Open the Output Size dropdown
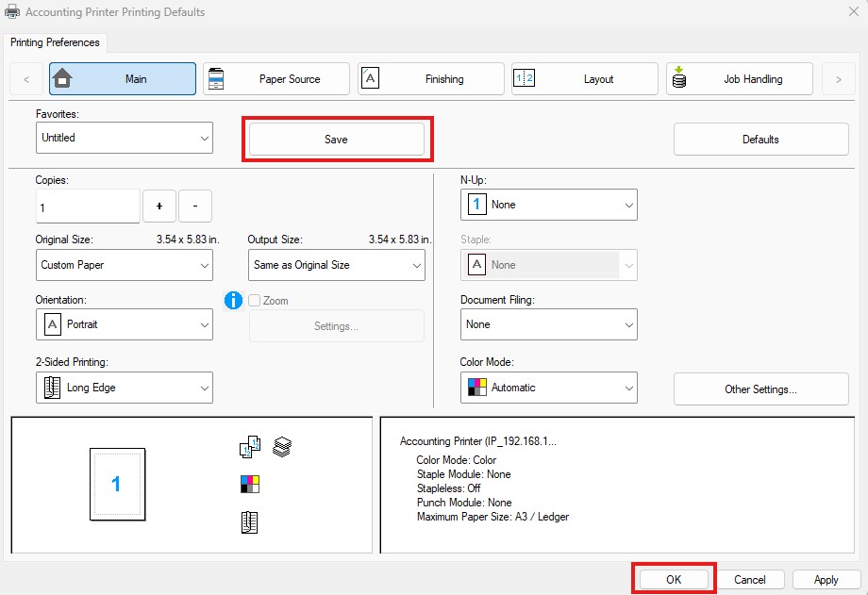The image size is (868, 595). pyautogui.click(x=336, y=265)
